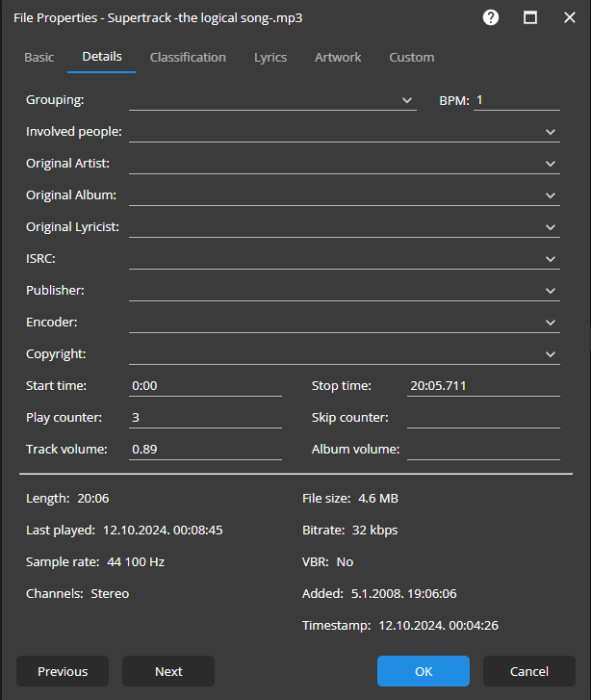The image size is (591, 700).
Task: Expand the Publisher dropdown list
Action: (551, 291)
